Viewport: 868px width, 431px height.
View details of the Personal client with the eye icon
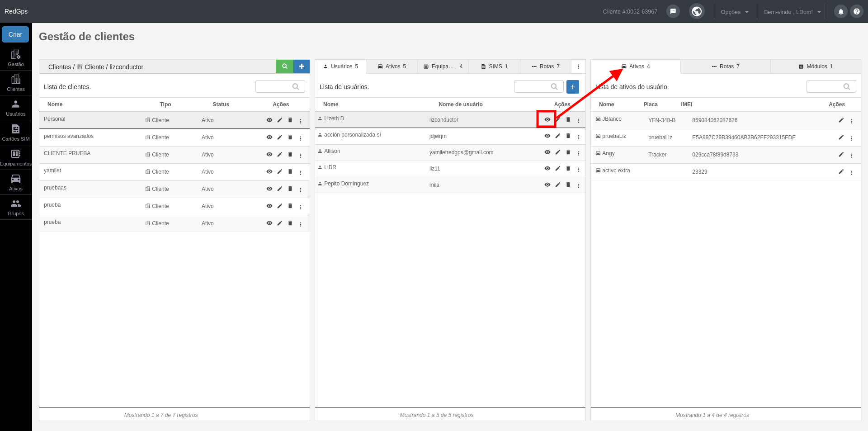[x=269, y=120]
